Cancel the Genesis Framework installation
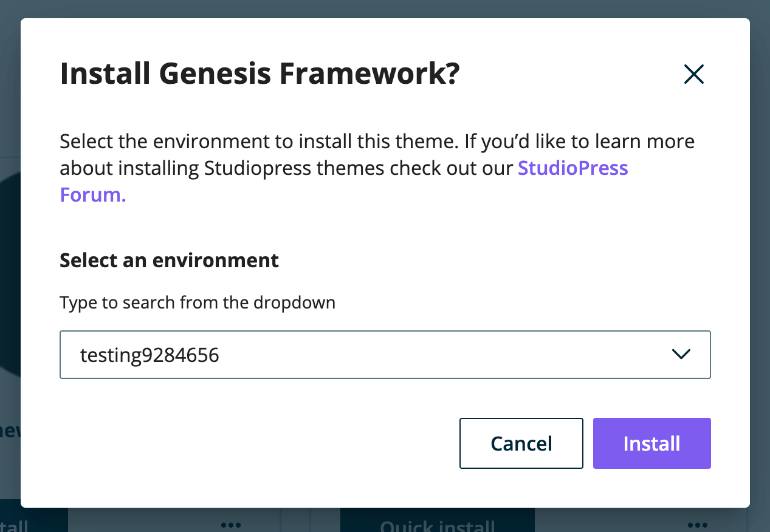Screen dimensions: 770x532 point(521,443)
